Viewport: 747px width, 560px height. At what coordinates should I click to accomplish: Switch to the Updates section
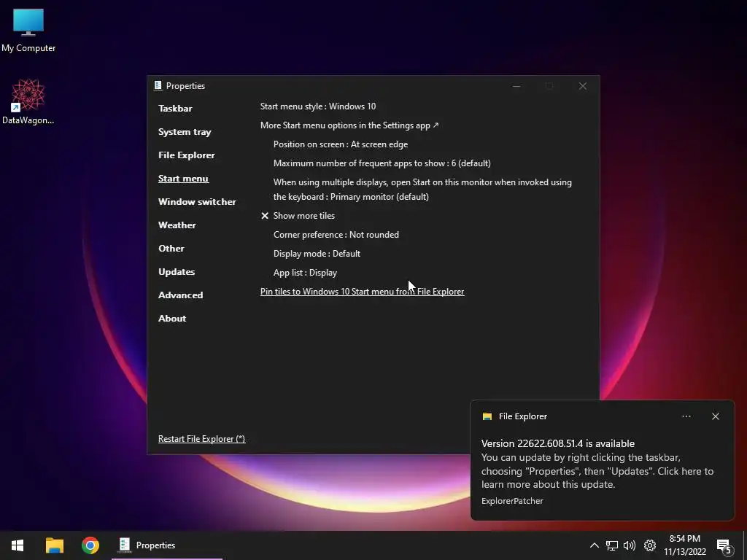[x=177, y=272]
